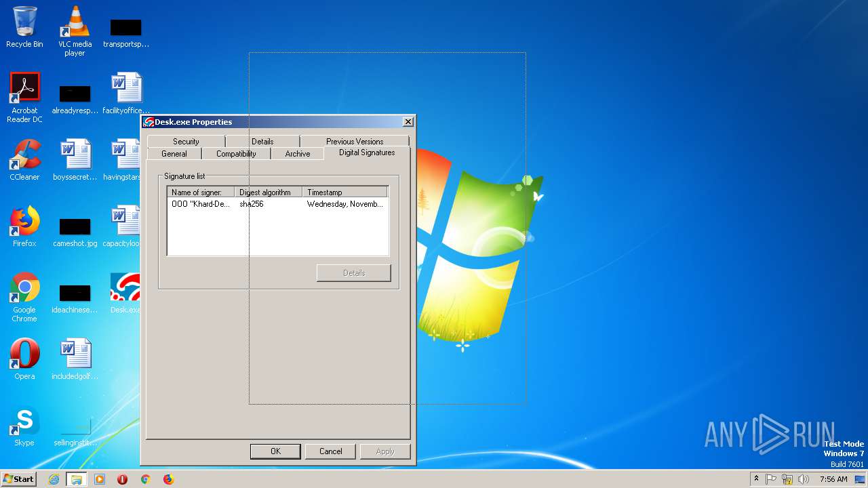Select the facilityoffice Word document icon

click(126, 94)
